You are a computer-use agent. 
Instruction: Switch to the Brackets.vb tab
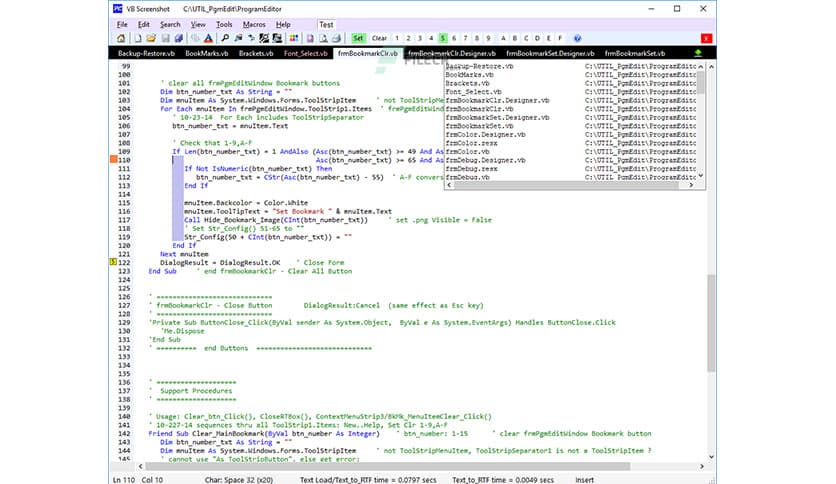(256, 53)
